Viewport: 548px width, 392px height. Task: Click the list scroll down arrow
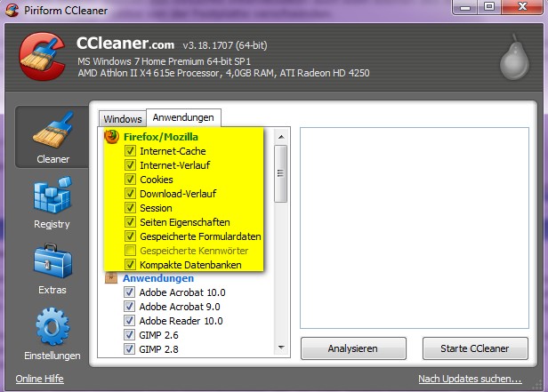click(281, 348)
